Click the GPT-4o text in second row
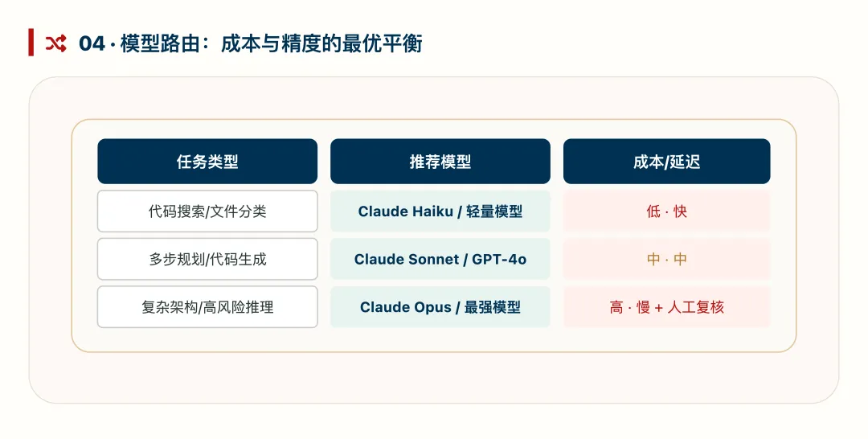The height and width of the screenshot is (439, 868). [499, 259]
